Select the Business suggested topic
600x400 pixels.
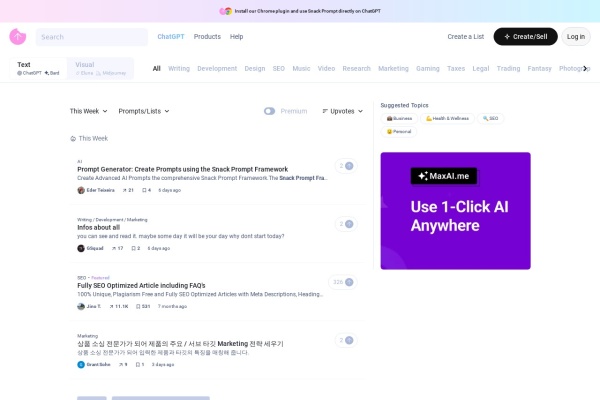coord(399,119)
